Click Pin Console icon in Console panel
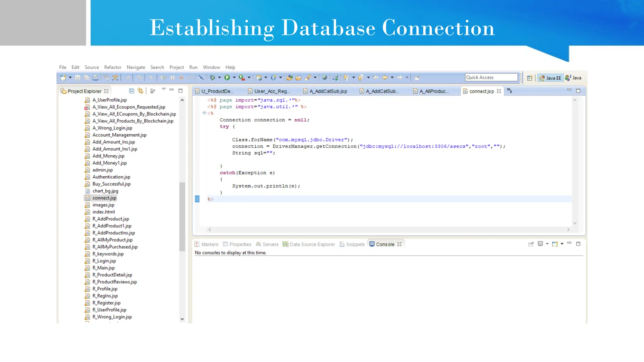The width and height of the screenshot is (644, 362). pyautogui.click(x=531, y=244)
